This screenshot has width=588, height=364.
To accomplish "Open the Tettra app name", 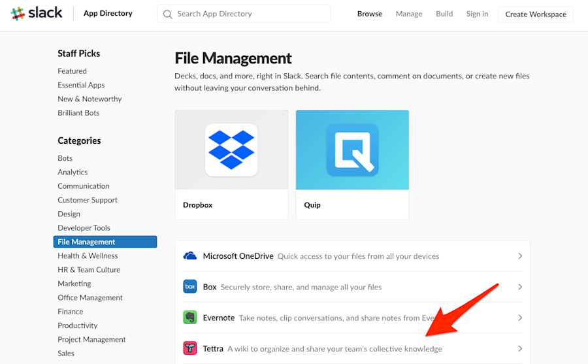I will point(212,348).
